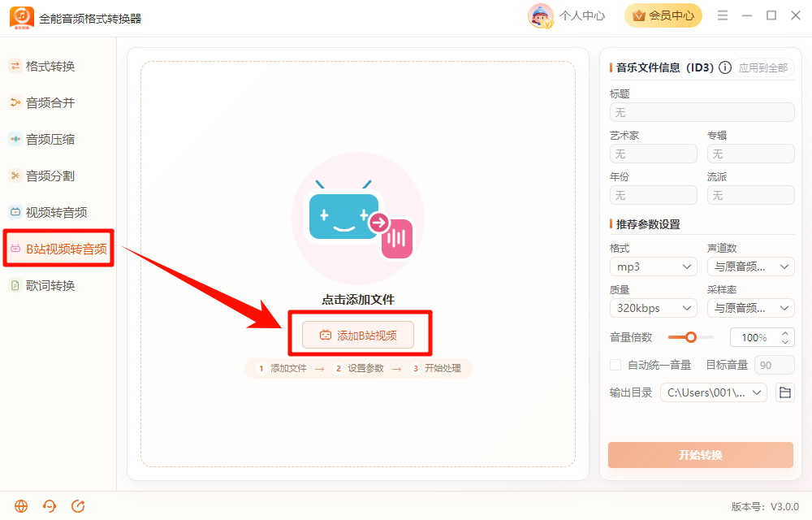Click the 版本号: V3.0.0 text
The image size is (812, 520).
coord(765,506)
